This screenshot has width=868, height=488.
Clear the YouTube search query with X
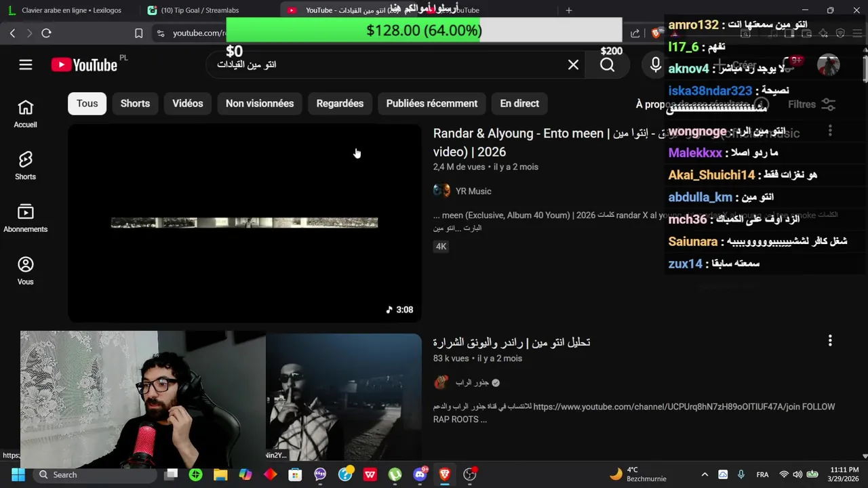click(573, 64)
